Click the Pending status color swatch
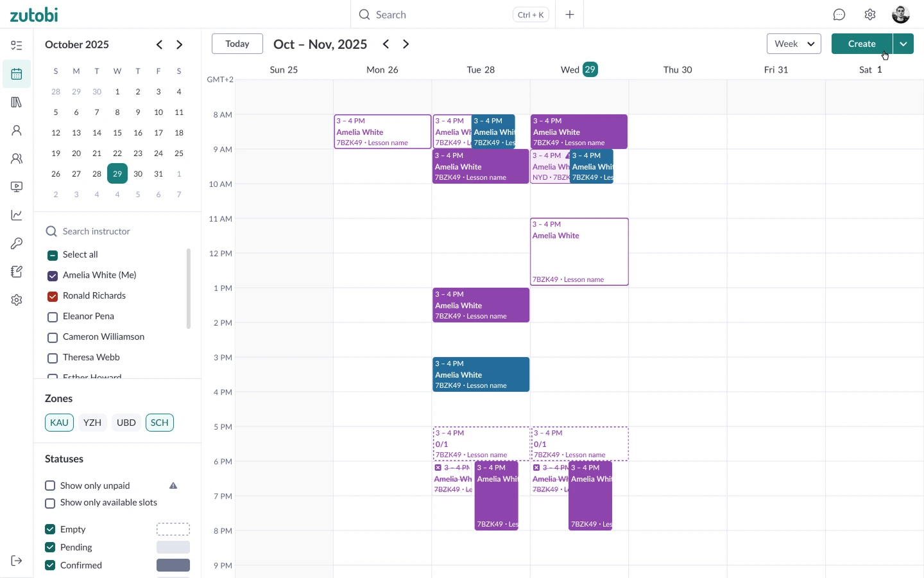This screenshot has width=924, height=578. pyautogui.click(x=173, y=547)
